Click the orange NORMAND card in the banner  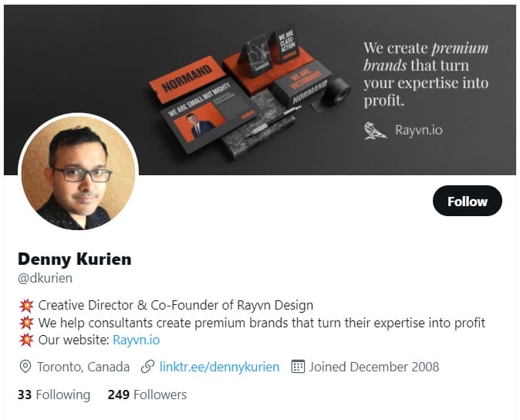click(187, 80)
